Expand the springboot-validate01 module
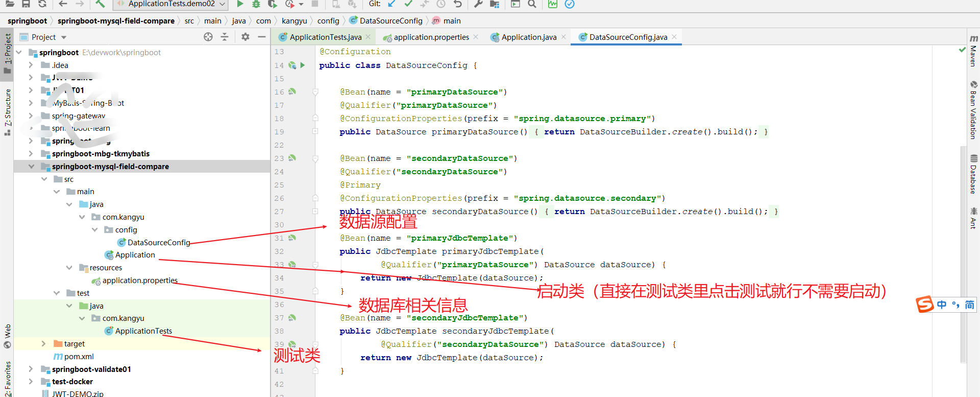This screenshot has height=397, width=980. 31,369
